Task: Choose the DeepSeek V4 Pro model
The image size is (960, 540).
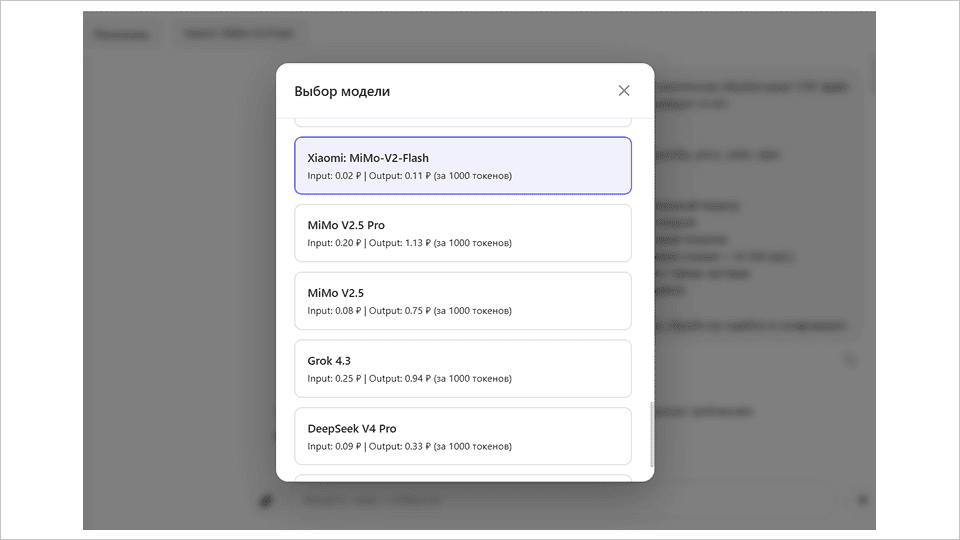Action: pyautogui.click(x=463, y=437)
